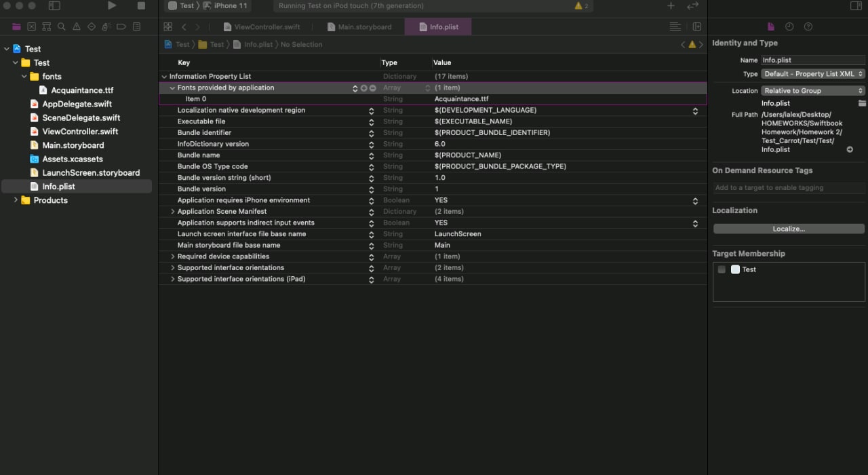The width and height of the screenshot is (868, 475).
Task: Open LaunchScreen.storyboard in navigator
Action: point(85,172)
